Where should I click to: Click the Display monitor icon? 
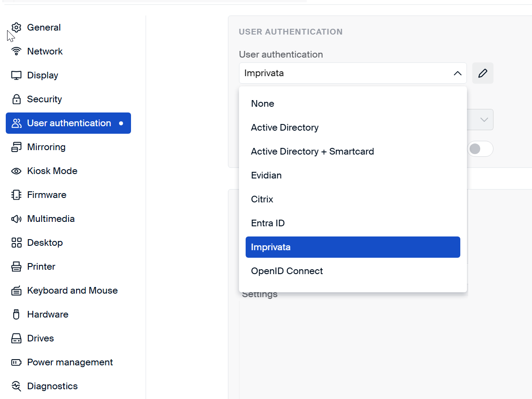tap(16, 75)
